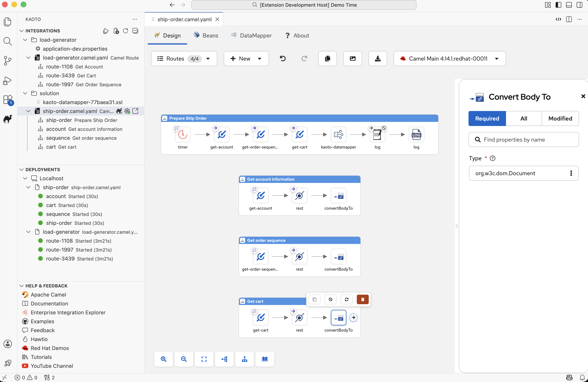
Task: Open Extensions view with update badge
Action: (x=8, y=100)
